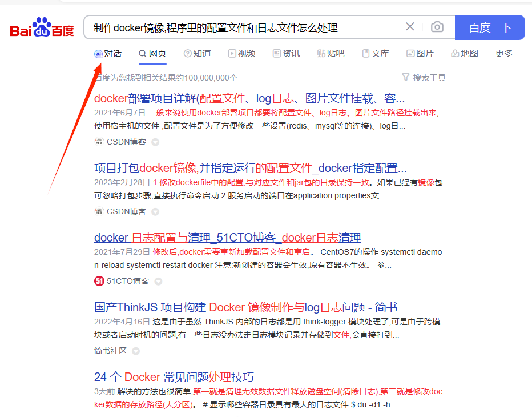Click the document icon on 文库 tab

[366, 54]
